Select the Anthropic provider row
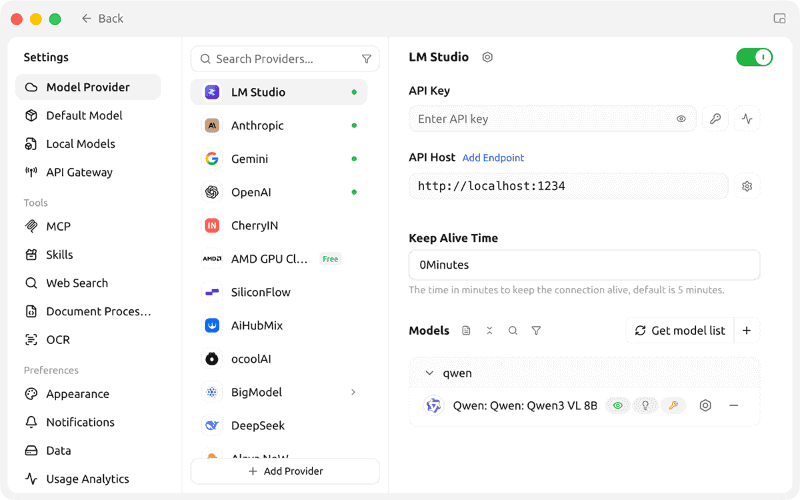Viewport: 800px width, 500px height. [279, 126]
